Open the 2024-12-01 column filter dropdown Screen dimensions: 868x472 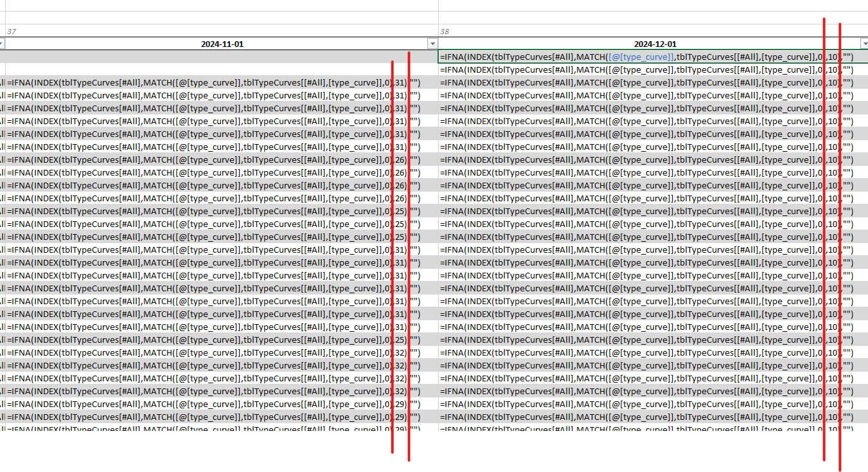pyautogui.click(x=863, y=44)
